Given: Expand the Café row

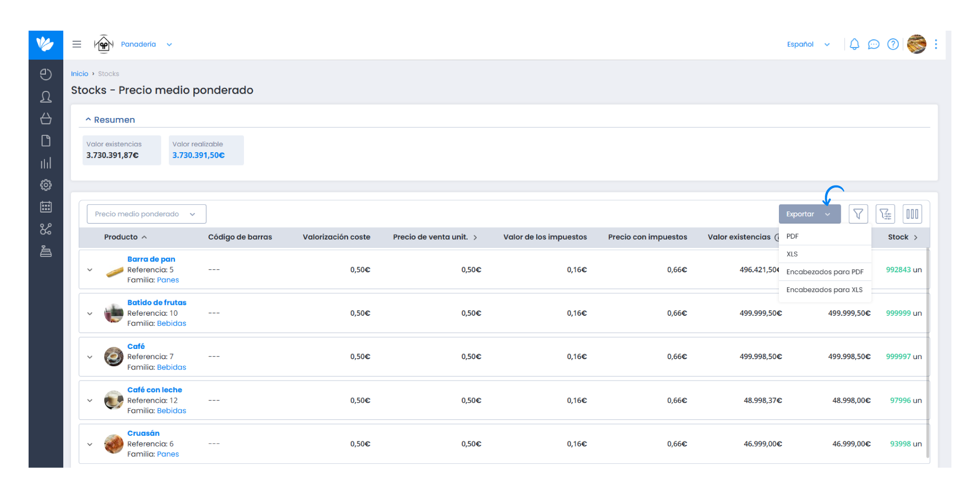Looking at the screenshot, I should 90,357.
